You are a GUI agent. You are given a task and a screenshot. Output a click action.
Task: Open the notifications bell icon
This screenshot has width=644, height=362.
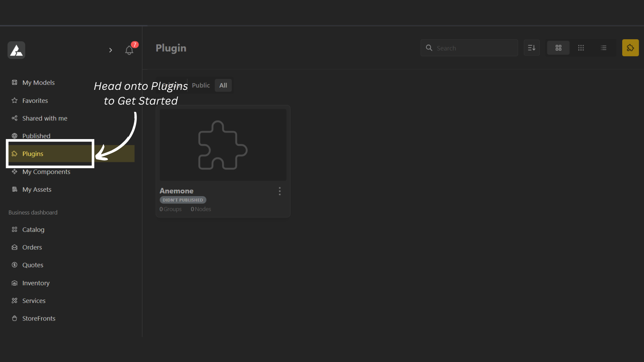pos(129,50)
